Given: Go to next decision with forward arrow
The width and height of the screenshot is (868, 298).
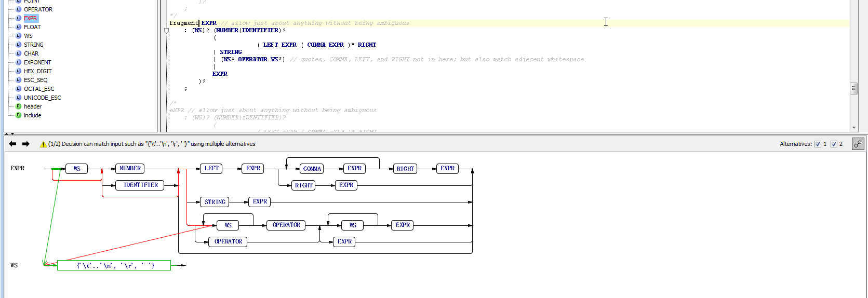Looking at the screenshot, I should click(25, 144).
